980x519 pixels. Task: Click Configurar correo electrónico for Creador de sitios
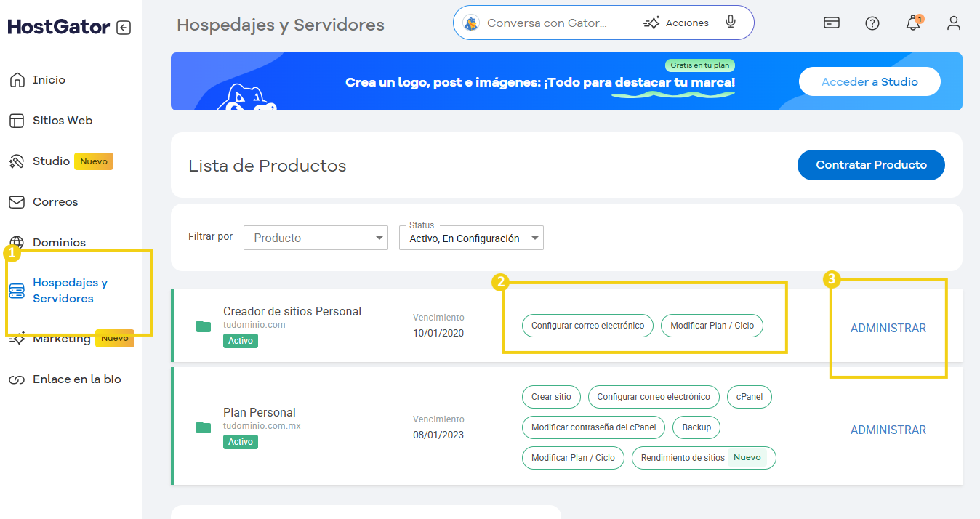click(x=587, y=326)
